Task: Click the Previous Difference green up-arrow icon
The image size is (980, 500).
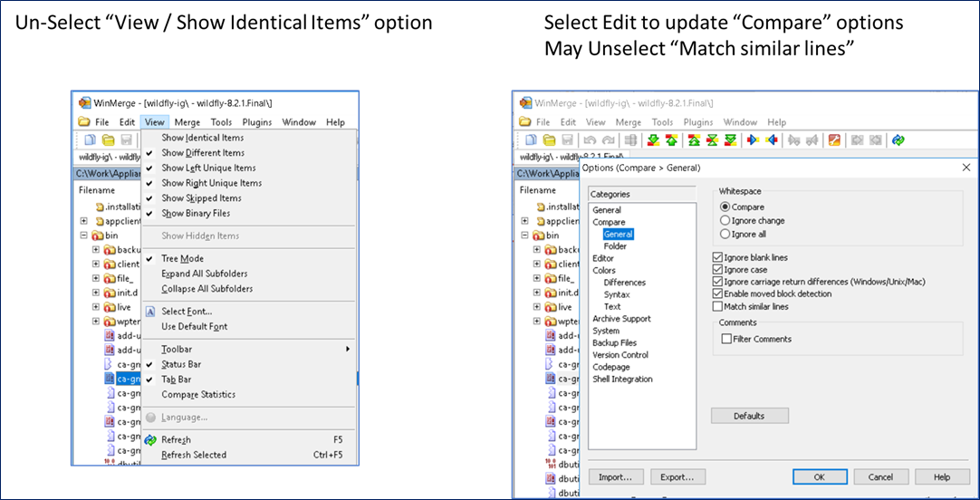Action: (671, 139)
